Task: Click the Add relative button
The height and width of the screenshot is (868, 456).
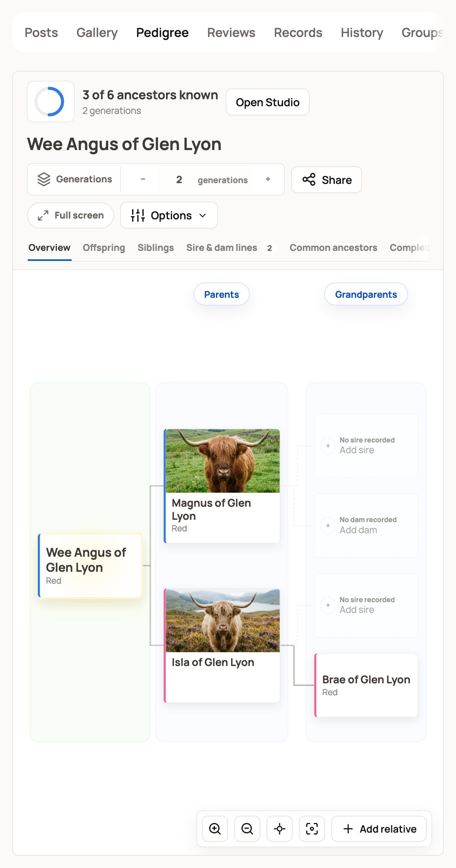Action: [x=379, y=829]
